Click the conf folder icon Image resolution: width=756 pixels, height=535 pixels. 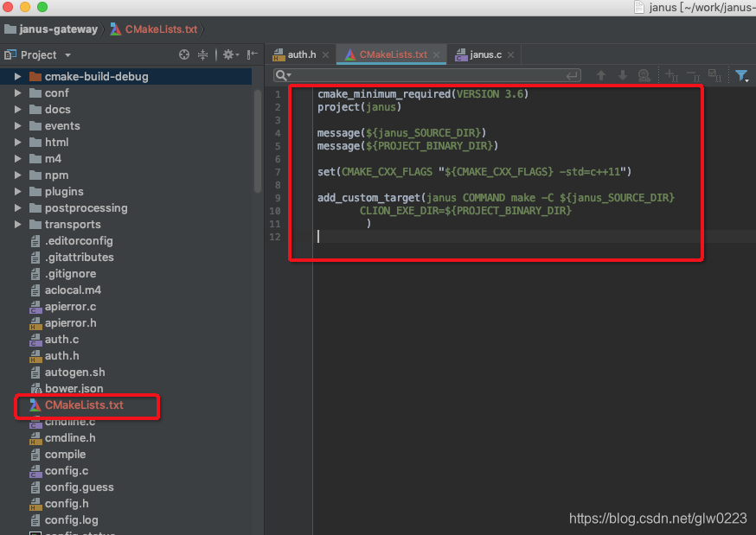35,93
